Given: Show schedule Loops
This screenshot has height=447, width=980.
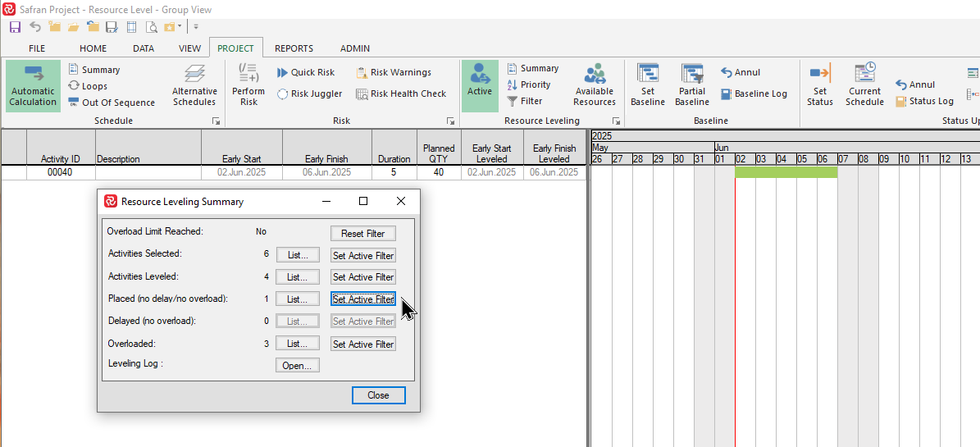Looking at the screenshot, I should (88, 86).
